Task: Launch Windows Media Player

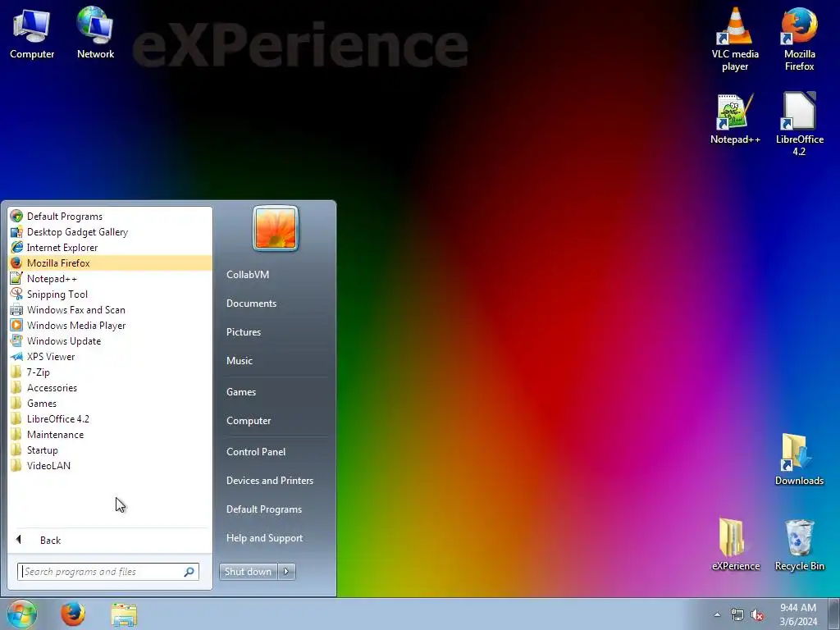Action: [110, 325]
